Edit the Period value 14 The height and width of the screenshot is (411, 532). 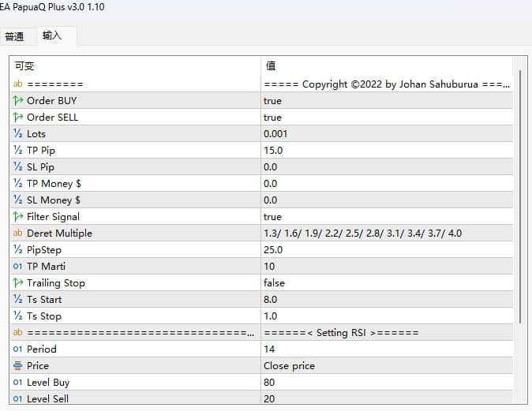click(387, 349)
